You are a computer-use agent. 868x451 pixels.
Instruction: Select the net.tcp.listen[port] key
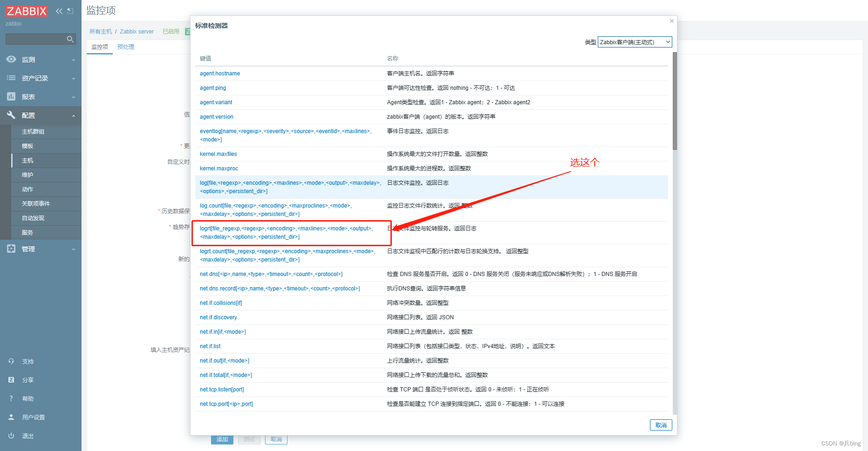pyautogui.click(x=222, y=390)
